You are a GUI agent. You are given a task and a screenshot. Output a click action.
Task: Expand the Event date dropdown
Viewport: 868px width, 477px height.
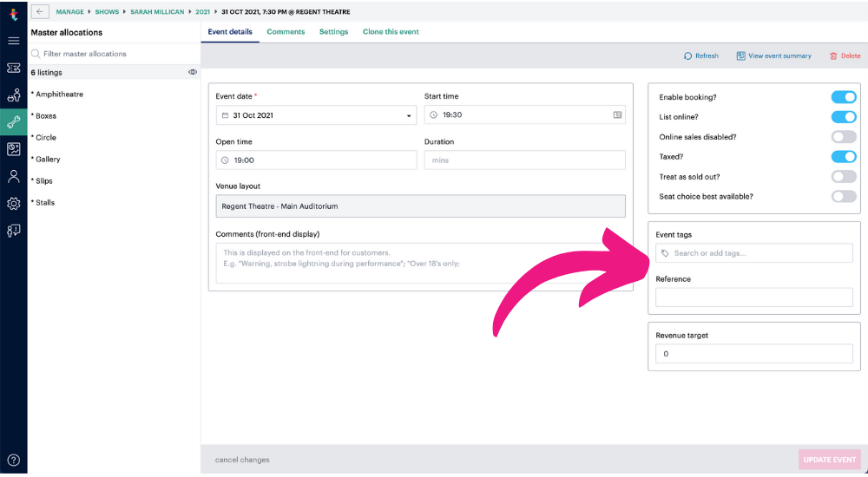click(409, 115)
